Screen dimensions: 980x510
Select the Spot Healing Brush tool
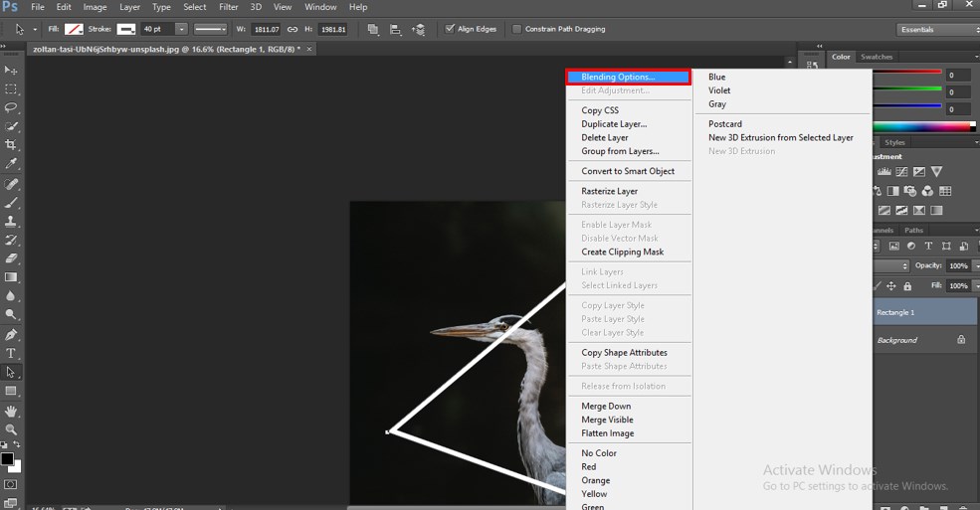pyautogui.click(x=11, y=184)
